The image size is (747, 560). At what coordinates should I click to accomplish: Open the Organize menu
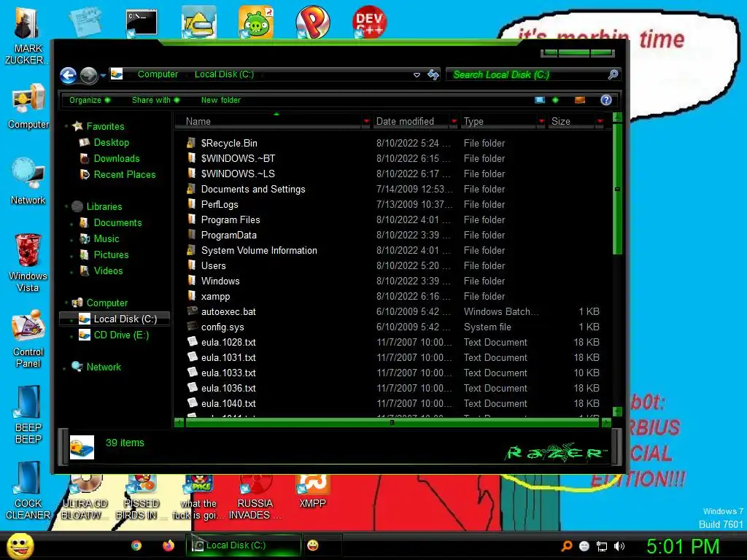coord(90,100)
